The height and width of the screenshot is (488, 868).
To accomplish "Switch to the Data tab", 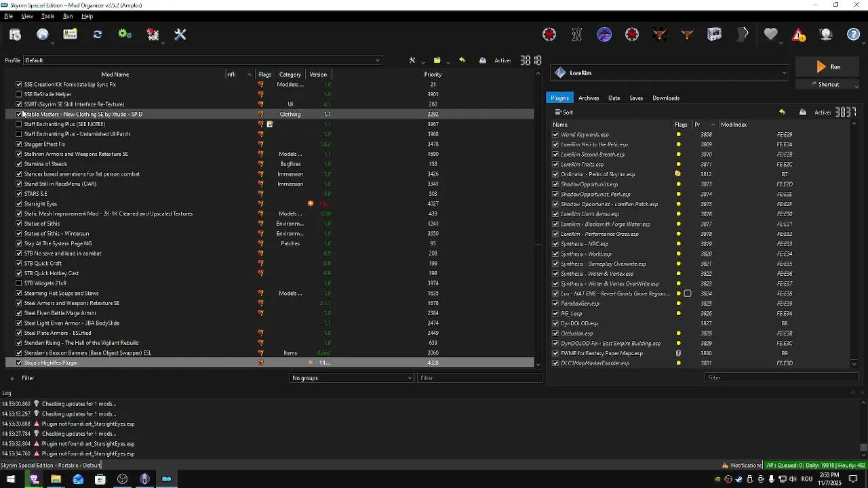I will [614, 98].
